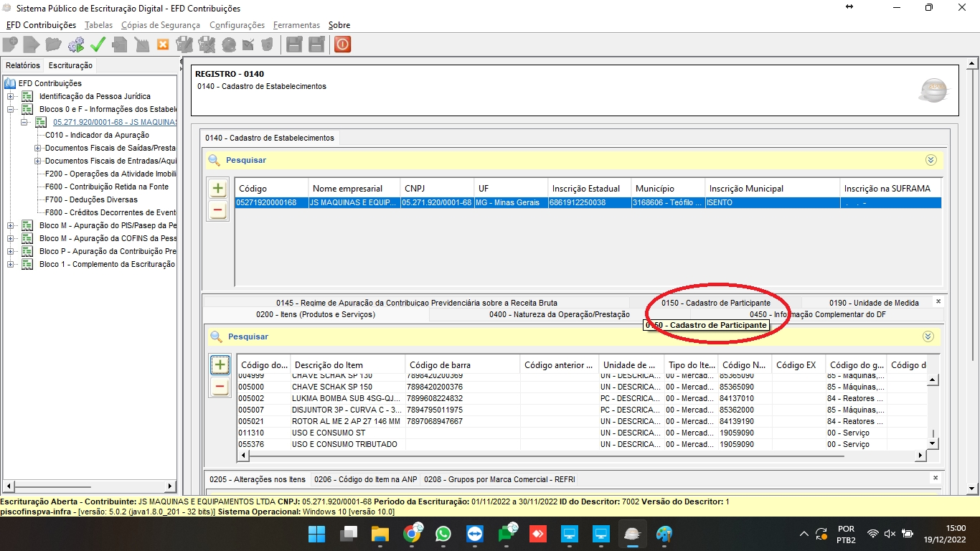980x551 pixels.
Task: Add a new establishment with green plus
Action: pyautogui.click(x=218, y=189)
